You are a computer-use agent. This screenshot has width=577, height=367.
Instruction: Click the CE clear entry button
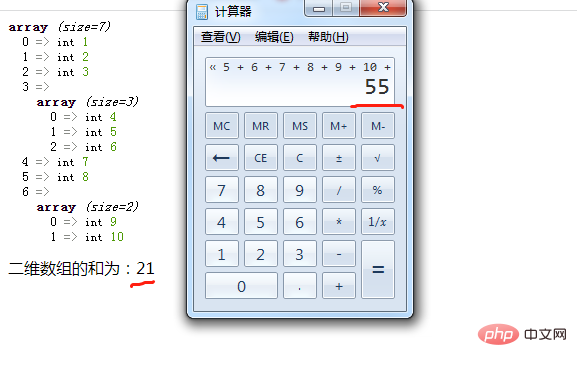tap(261, 158)
